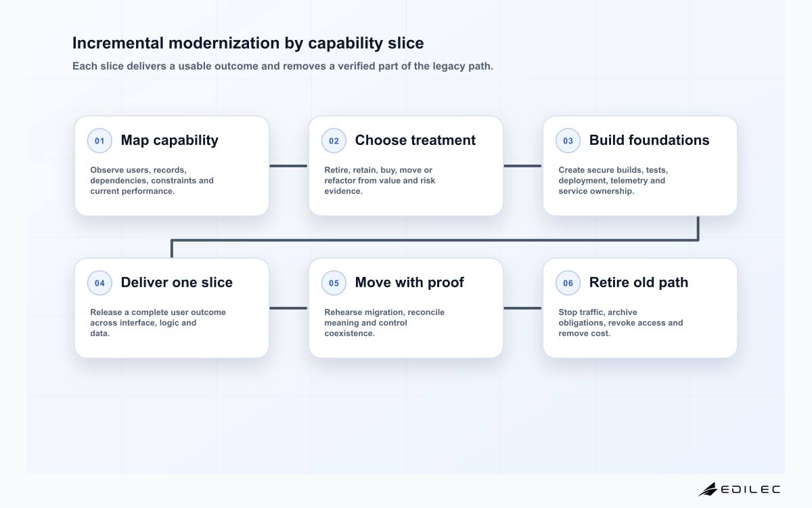Select the Move with proof heading

tap(409, 282)
